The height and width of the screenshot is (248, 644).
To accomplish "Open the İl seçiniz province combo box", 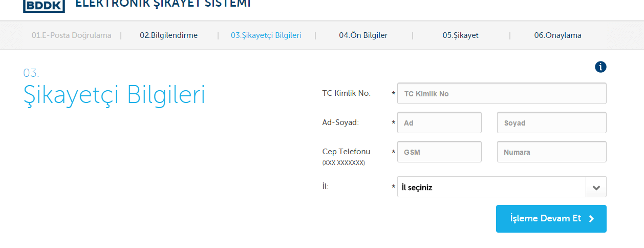I will [502, 187].
